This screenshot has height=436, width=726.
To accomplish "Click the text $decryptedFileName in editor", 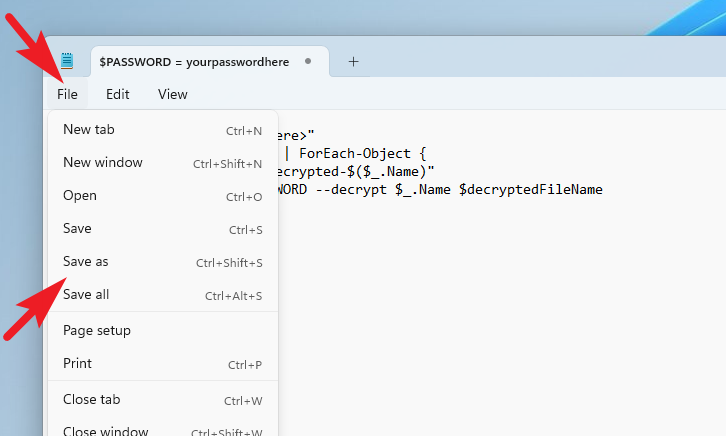I will pyautogui.click(x=531, y=190).
